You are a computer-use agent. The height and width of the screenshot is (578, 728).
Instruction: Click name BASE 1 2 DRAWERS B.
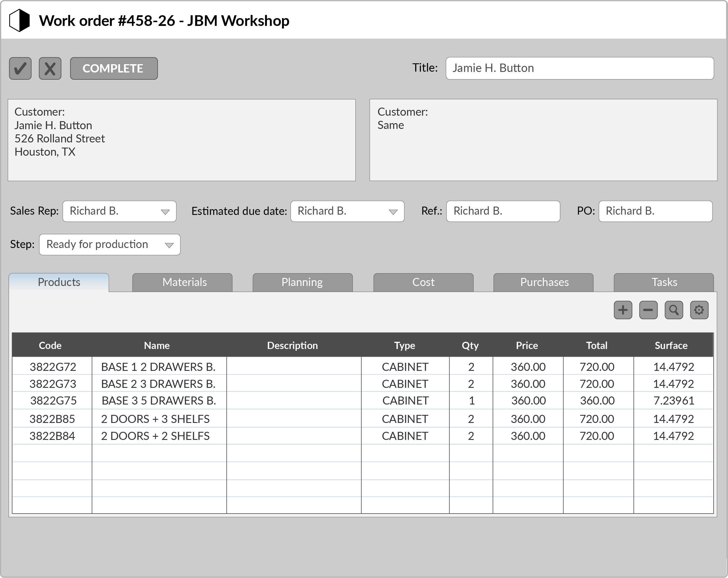tap(158, 367)
